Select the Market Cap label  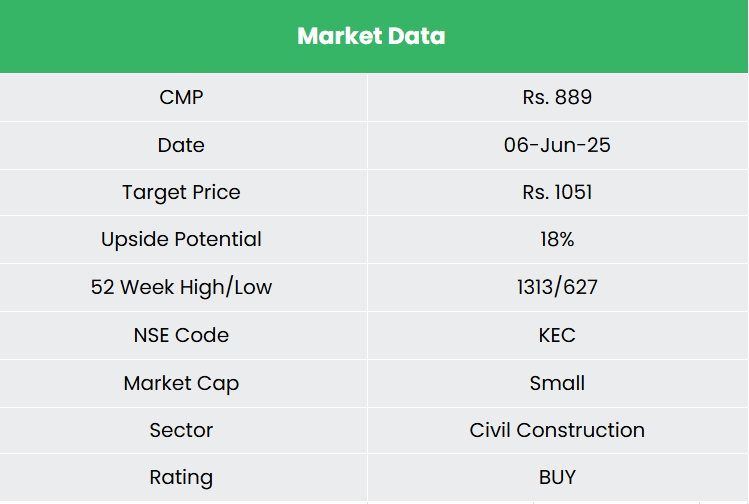181,383
